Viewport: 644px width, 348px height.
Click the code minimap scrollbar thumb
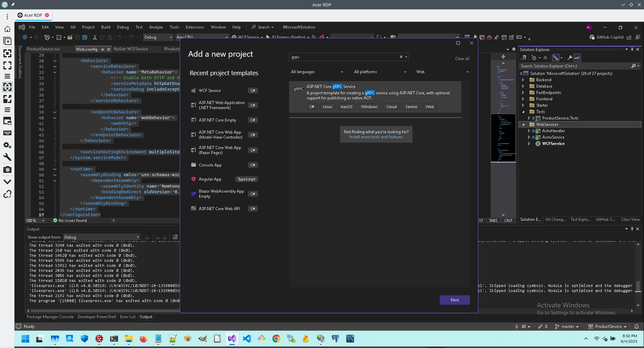click(x=503, y=138)
